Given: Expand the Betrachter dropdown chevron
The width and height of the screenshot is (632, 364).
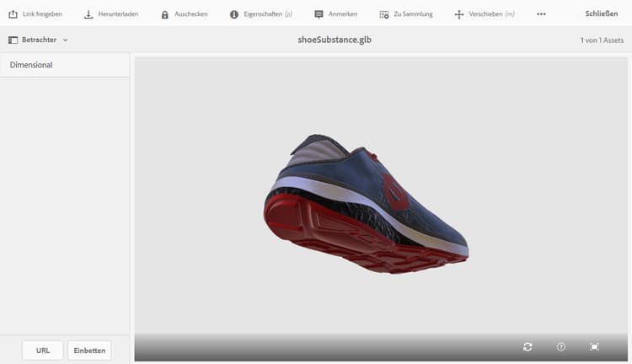Looking at the screenshot, I should point(65,40).
